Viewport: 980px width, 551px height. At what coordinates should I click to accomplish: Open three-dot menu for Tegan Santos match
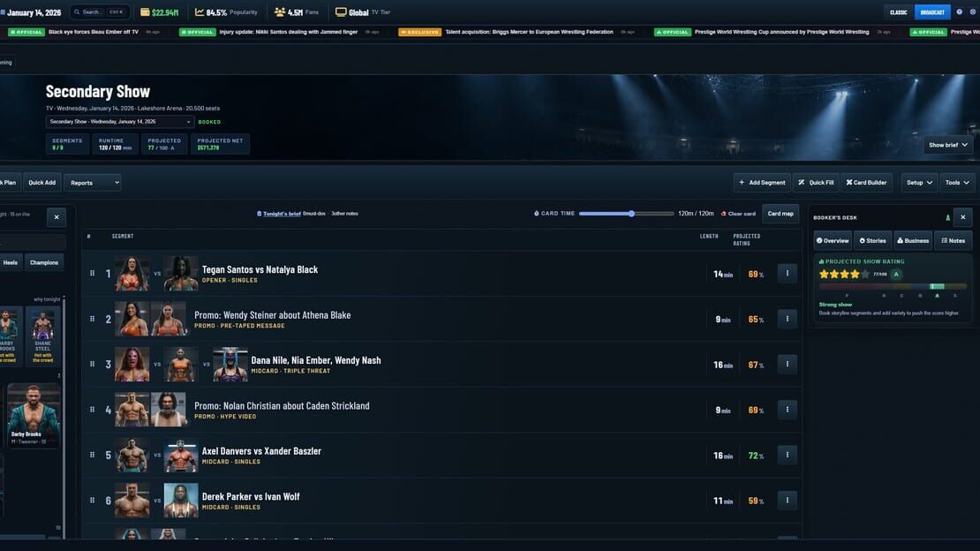coord(787,274)
